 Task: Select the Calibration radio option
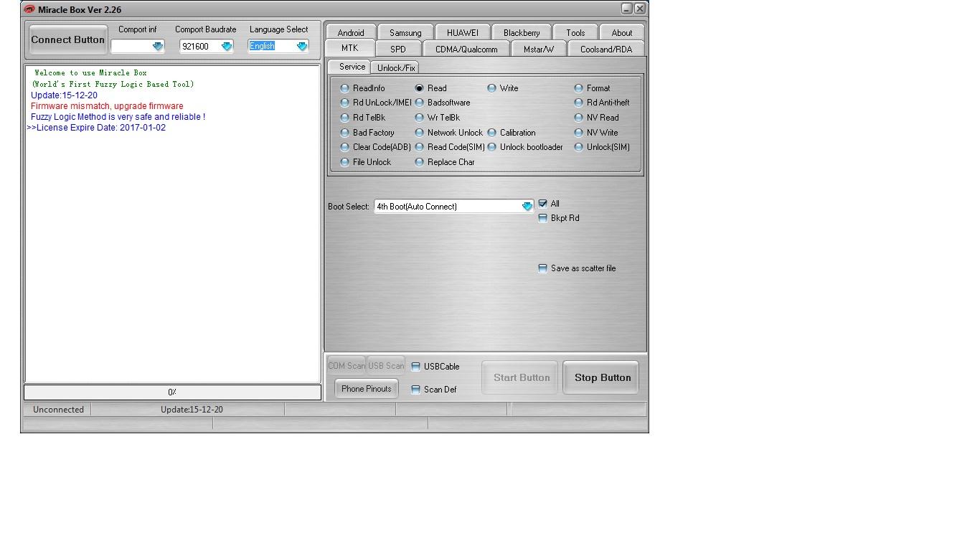512,133
